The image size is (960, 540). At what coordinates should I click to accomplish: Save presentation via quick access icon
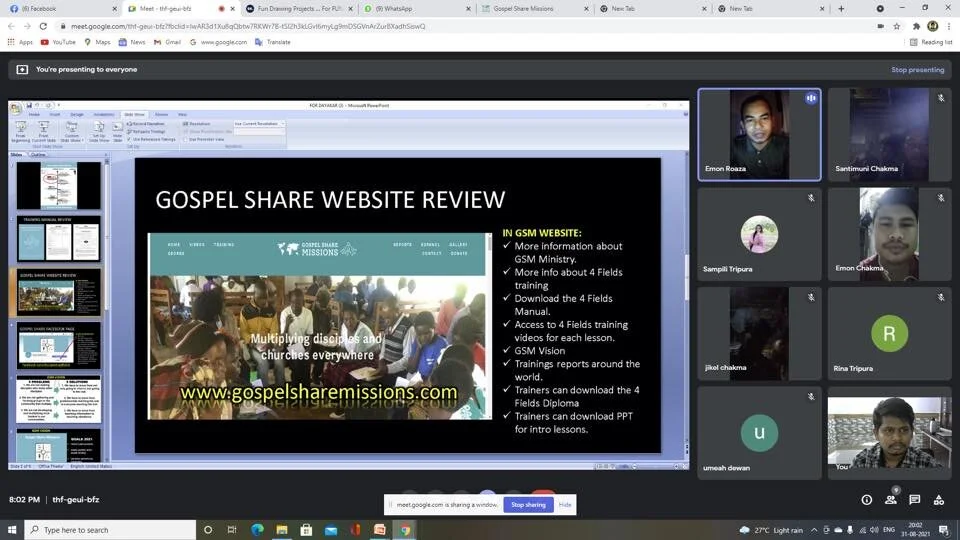(29, 105)
